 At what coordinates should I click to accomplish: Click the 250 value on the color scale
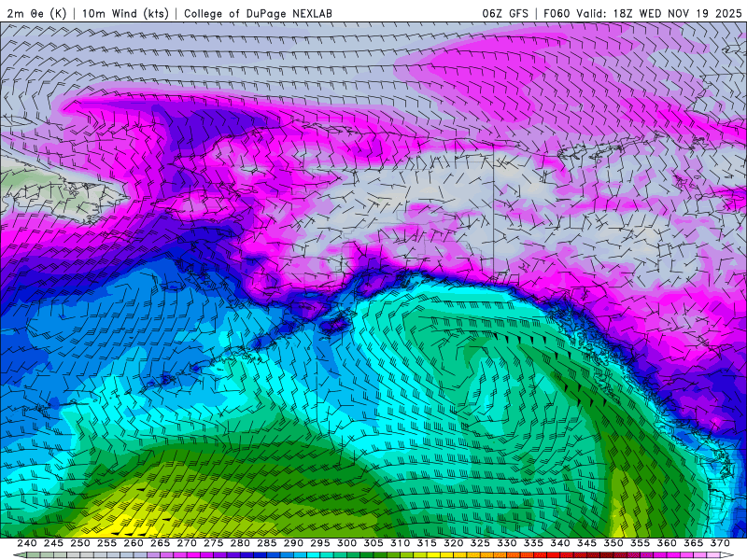80,543
